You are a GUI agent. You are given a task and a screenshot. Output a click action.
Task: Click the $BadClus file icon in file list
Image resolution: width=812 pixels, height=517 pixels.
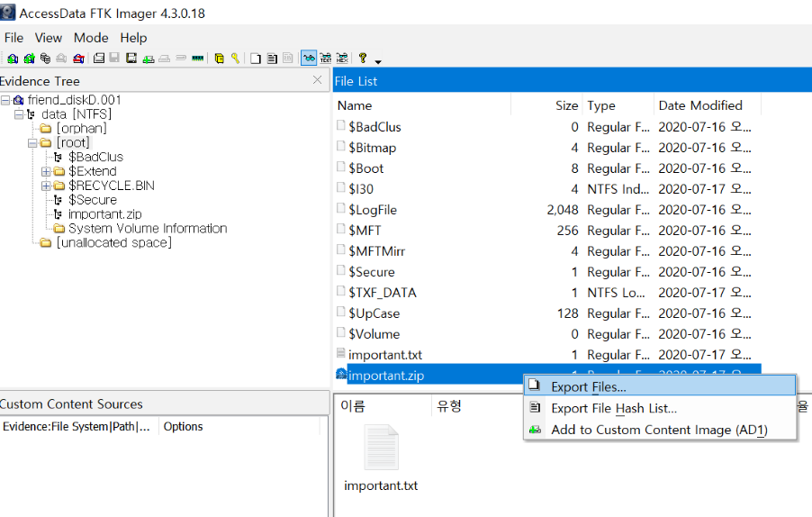[341, 125]
